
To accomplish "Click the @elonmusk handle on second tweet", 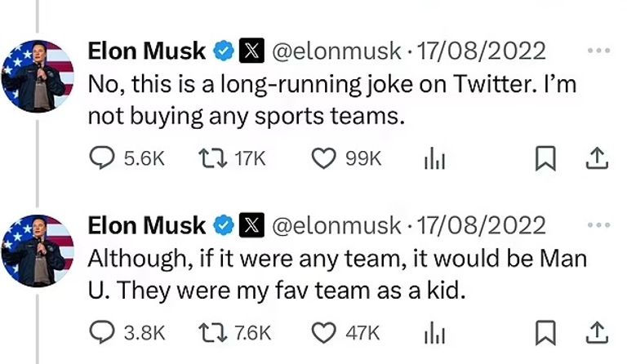I will coord(335,224).
